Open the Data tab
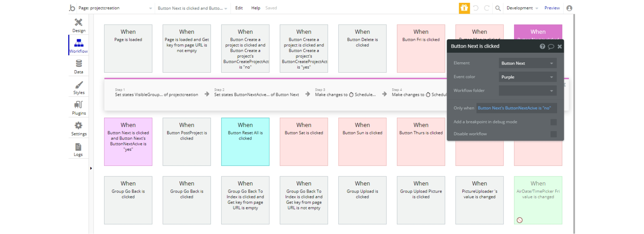644x234 pixels. tap(78, 66)
